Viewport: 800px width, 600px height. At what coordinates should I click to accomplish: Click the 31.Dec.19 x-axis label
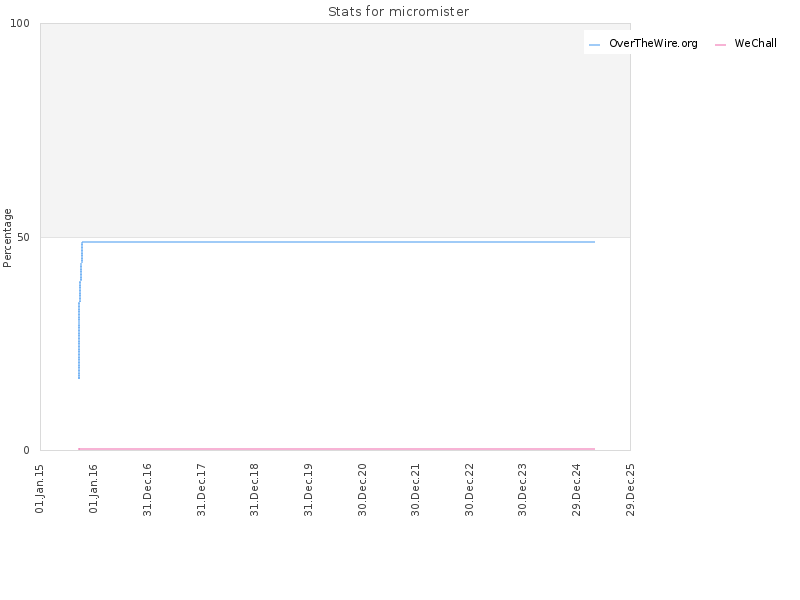click(x=308, y=489)
